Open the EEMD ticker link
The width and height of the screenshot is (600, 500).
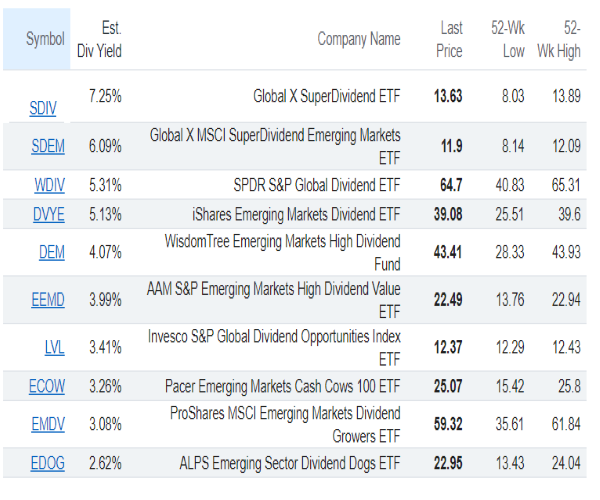48,300
